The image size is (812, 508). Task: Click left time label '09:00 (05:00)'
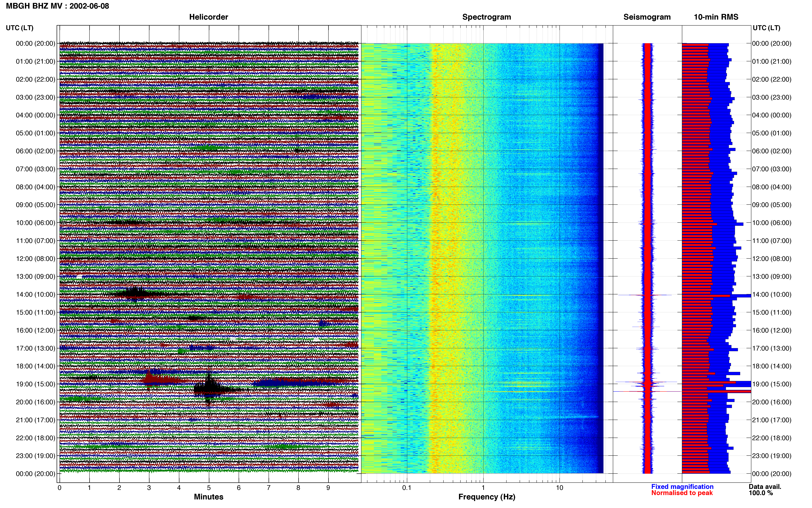point(36,205)
